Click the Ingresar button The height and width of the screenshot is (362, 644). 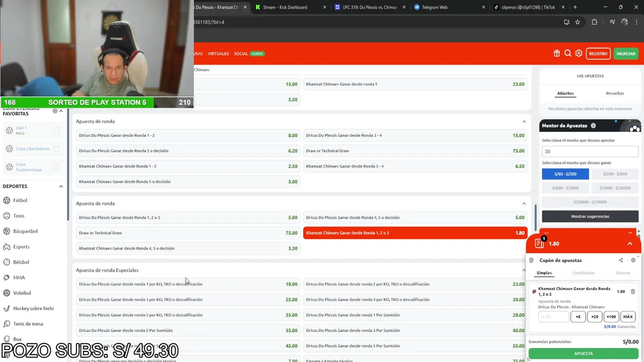coord(626,53)
